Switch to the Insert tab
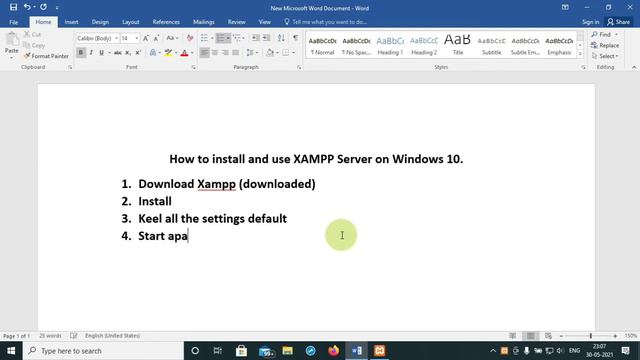 (71, 22)
